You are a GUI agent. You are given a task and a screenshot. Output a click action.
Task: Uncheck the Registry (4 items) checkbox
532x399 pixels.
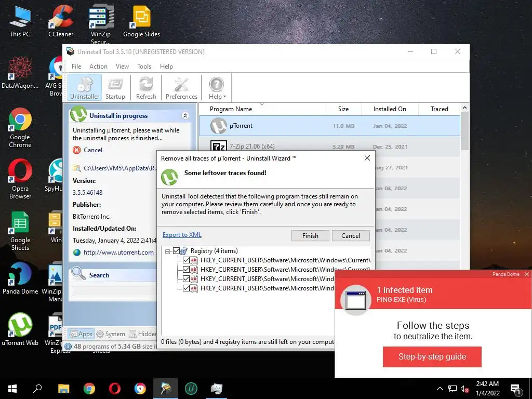[x=176, y=251]
